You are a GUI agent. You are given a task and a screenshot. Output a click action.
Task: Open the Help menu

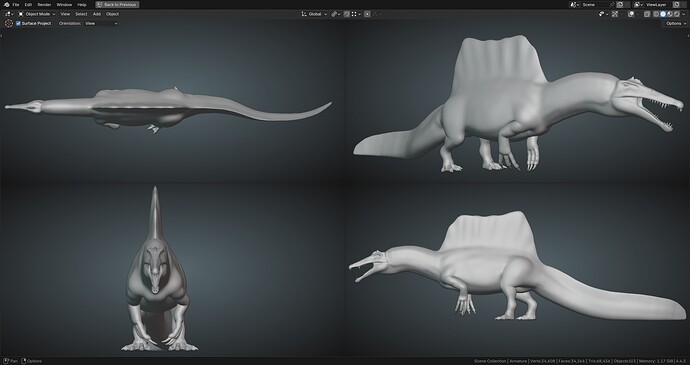point(82,4)
